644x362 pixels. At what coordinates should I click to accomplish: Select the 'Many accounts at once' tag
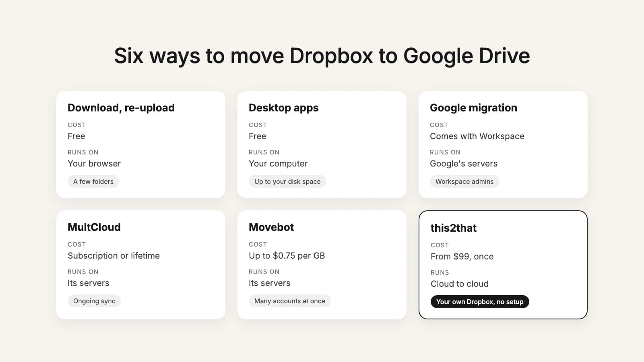(x=290, y=301)
